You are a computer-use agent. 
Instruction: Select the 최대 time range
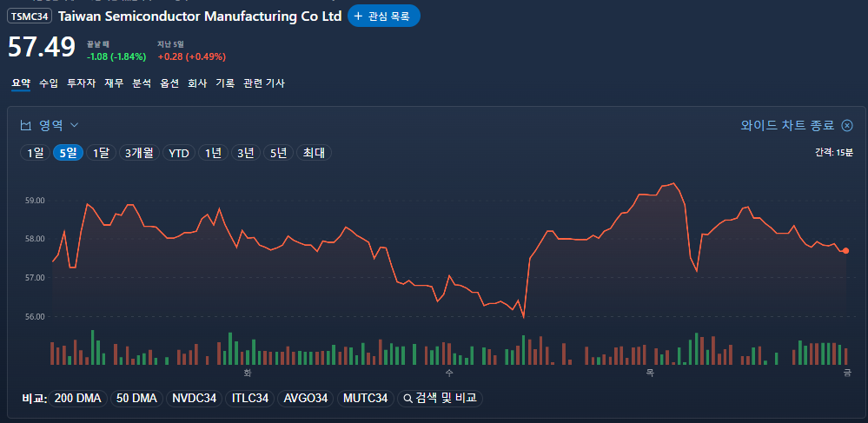click(314, 153)
